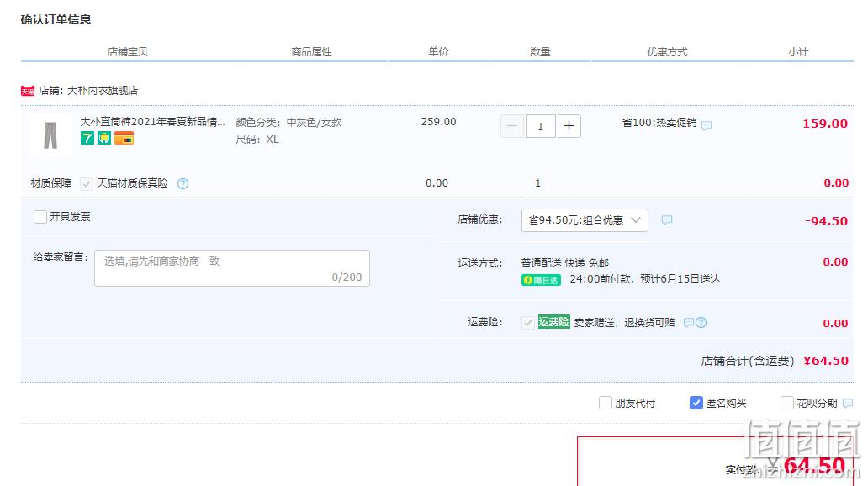Image resolution: width=868 pixels, height=486 pixels.
Task: Show details of 省100:热卖促销 comment icon
Action: [707, 125]
